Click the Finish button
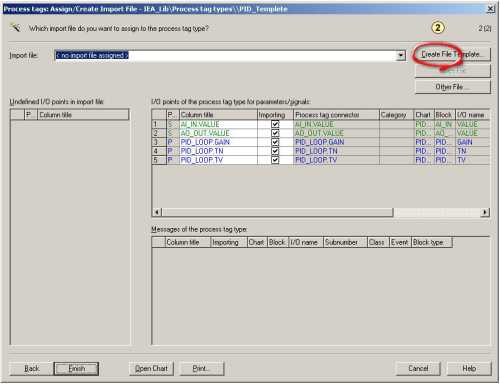This screenshot has height=384, width=500. pyautogui.click(x=76, y=369)
